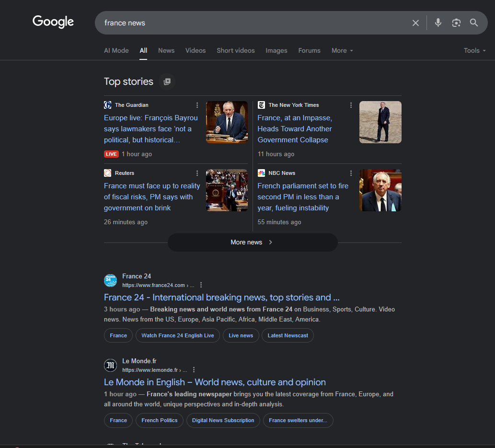Click the NBC News story thumbnail portrait
Screen dimensions: 495x448
click(x=380, y=190)
